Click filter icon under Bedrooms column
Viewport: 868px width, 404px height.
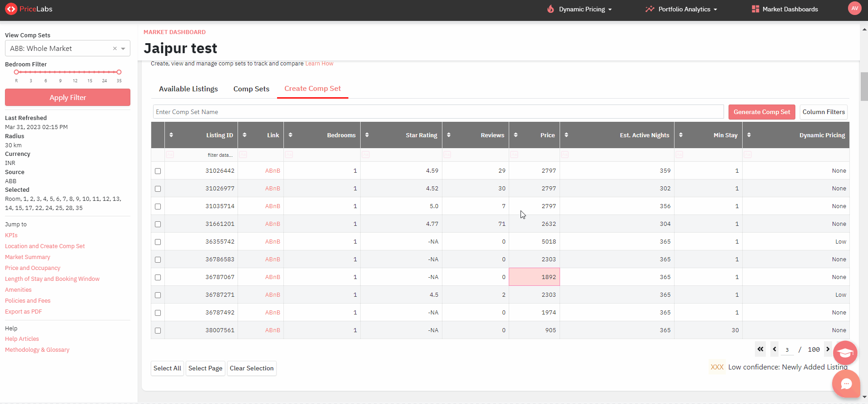pyautogui.click(x=289, y=155)
